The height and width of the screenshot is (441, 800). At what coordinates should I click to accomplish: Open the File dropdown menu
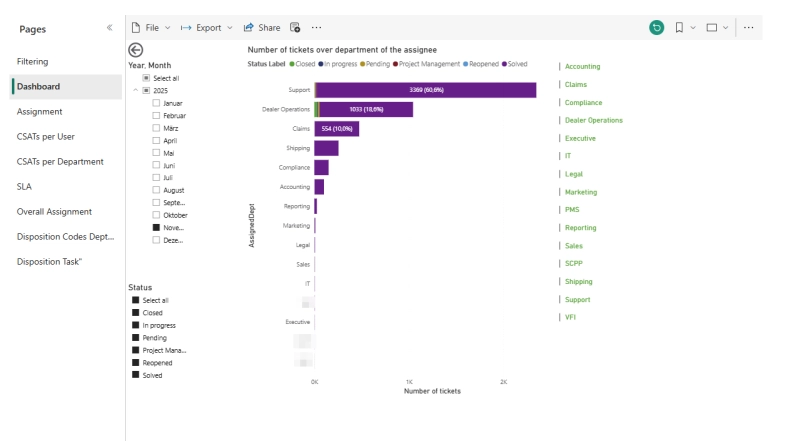(151, 28)
